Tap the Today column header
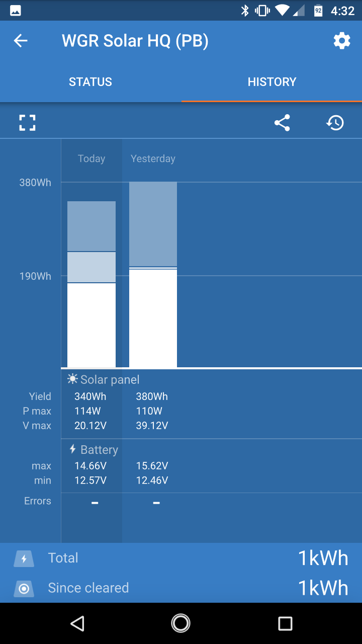362x644 pixels. tap(92, 158)
